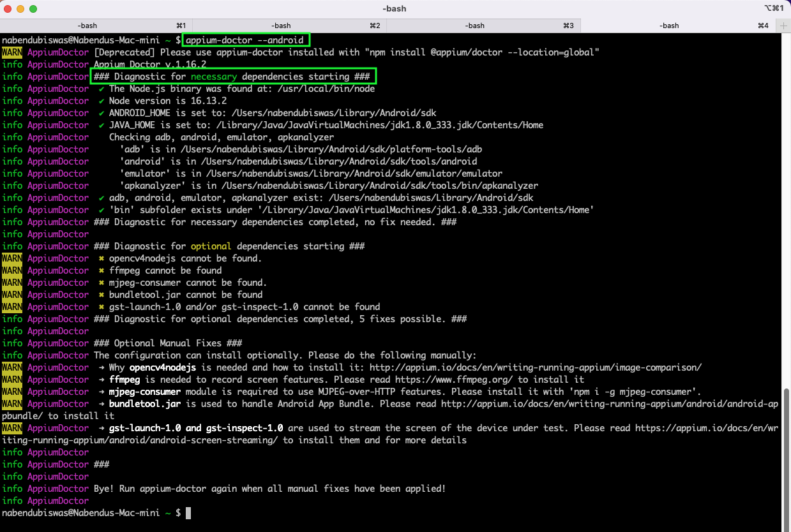This screenshot has width=791, height=532.
Task: Click "Checking adb, android, emulator, apkanalyzer" line
Action: point(222,137)
